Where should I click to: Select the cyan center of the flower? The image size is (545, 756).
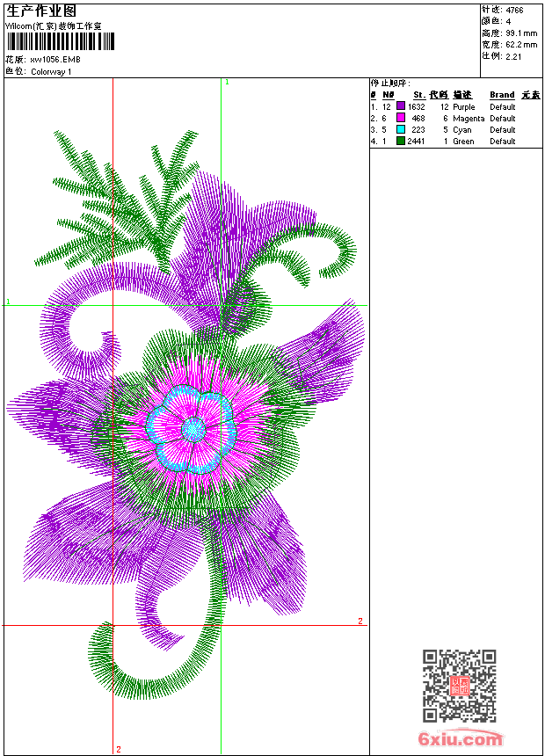click(193, 428)
